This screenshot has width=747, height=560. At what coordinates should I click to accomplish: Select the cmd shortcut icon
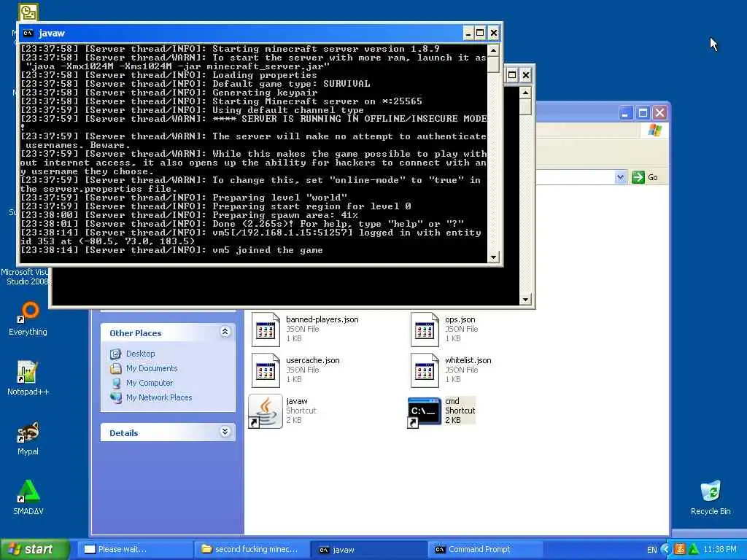pyautogui.click(x=425, y=412)
